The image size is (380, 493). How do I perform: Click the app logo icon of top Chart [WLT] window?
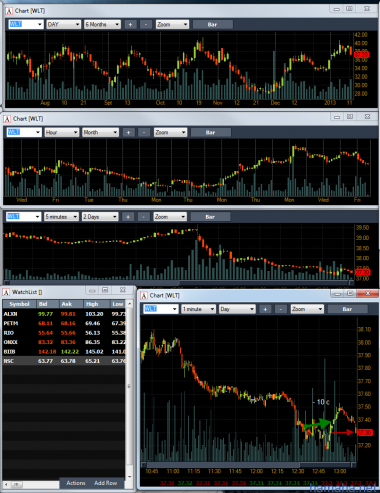pyautogui.click(x=9, y=11)
